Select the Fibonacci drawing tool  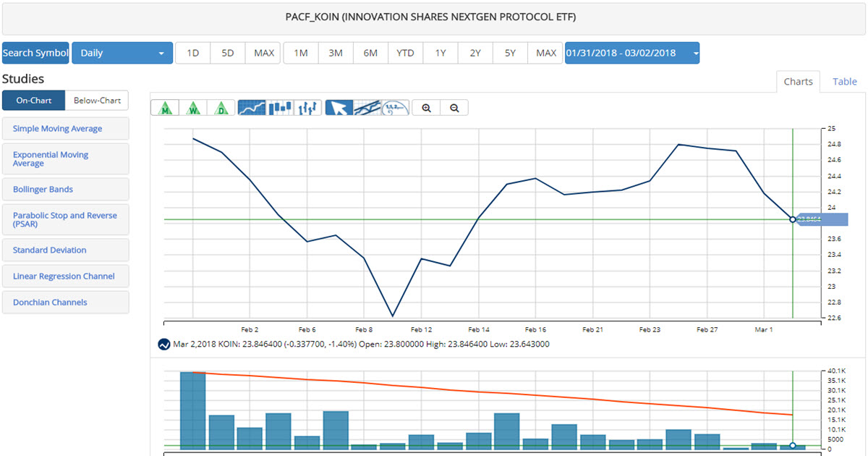point(395,108)
